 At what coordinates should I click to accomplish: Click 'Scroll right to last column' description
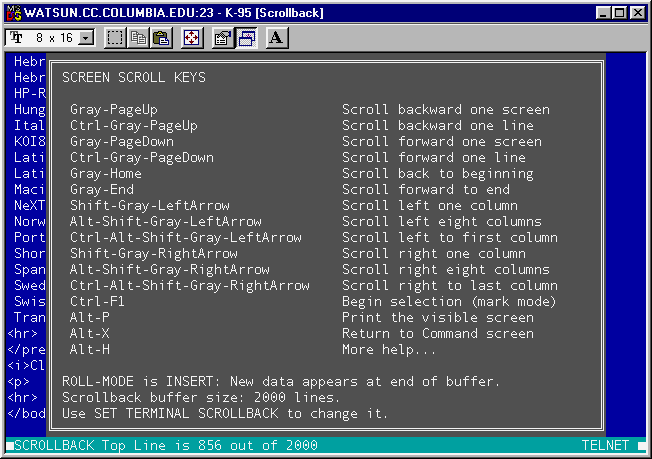coord(450,286)
